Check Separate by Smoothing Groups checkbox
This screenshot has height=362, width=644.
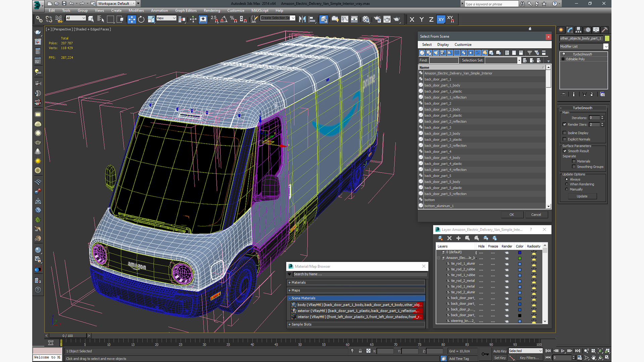click(574, 167)
